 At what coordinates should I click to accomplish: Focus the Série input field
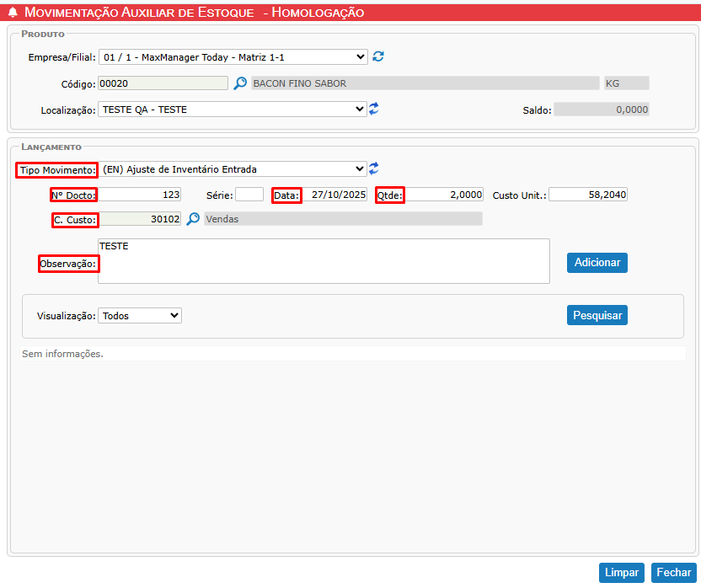click(249, 195)
